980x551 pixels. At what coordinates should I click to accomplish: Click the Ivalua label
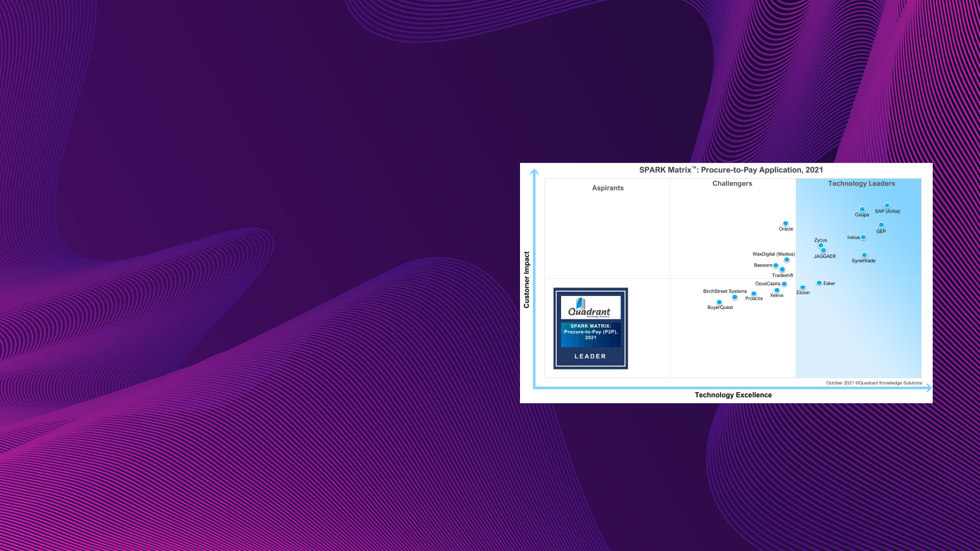click(853, 238)
